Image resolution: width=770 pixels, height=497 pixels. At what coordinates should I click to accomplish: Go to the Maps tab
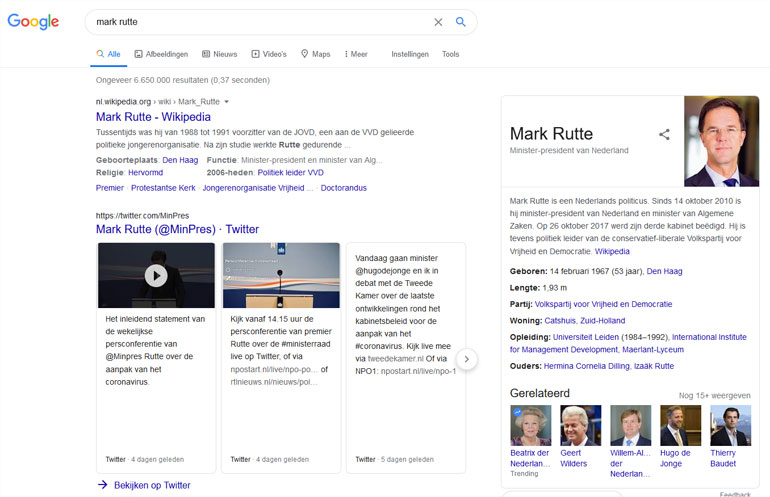[316, 54]
